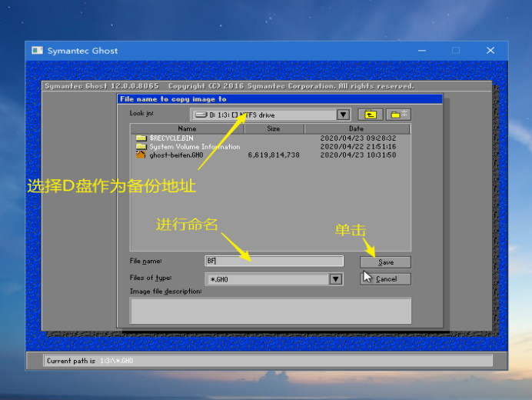Click the Symantec Ghost title bar icon
The height and width of the screenshot is (400, 532).
[x=38, y=51]
